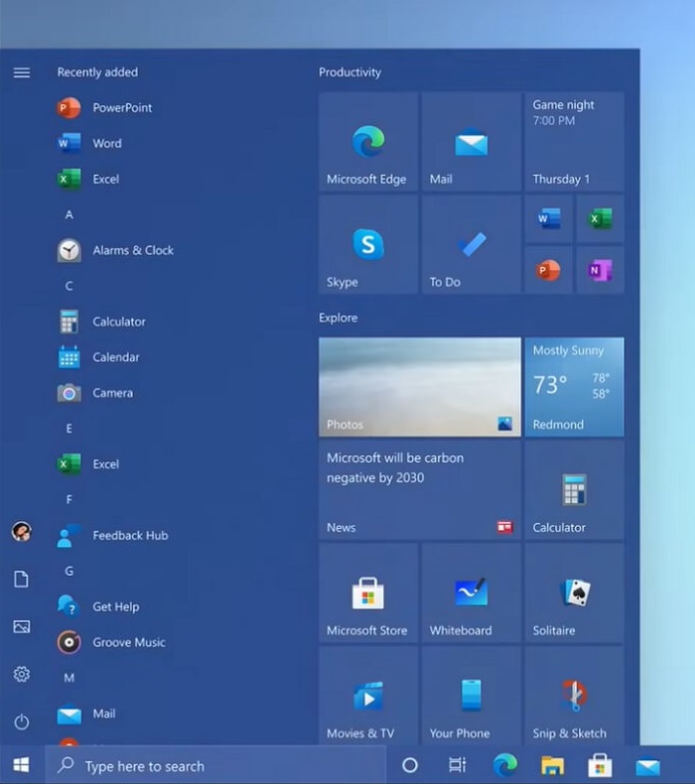Launch the Skype tile
The width and height of the screenshot is (695, 784).
coord(368,244)
